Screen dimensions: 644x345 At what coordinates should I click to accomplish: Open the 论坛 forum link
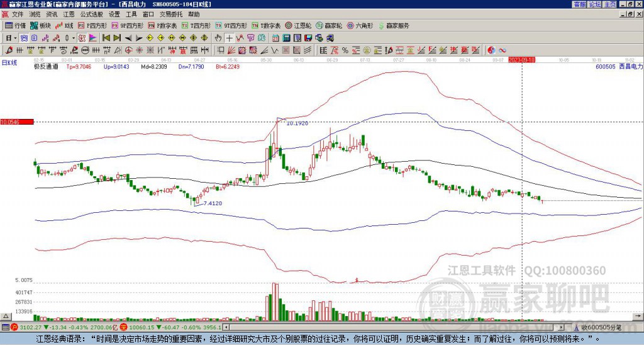pyautogui.click(x=594, y=4)
